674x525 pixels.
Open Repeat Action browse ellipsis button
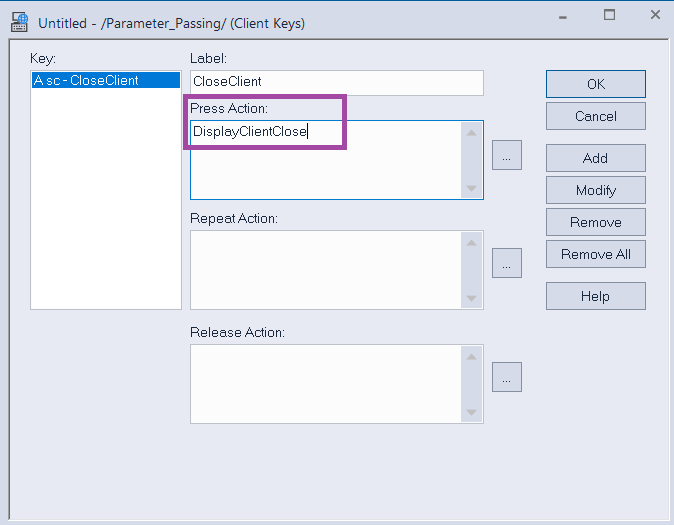tap(507, 263)
